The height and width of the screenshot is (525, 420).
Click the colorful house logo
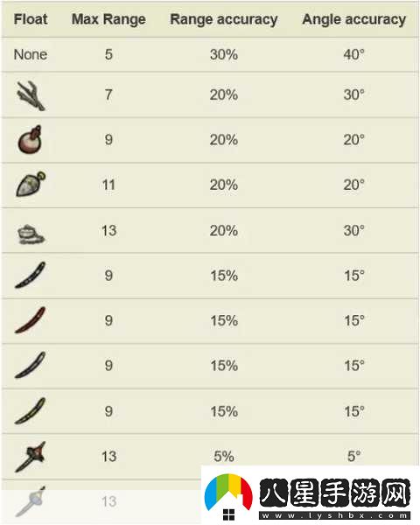(228, 497)
